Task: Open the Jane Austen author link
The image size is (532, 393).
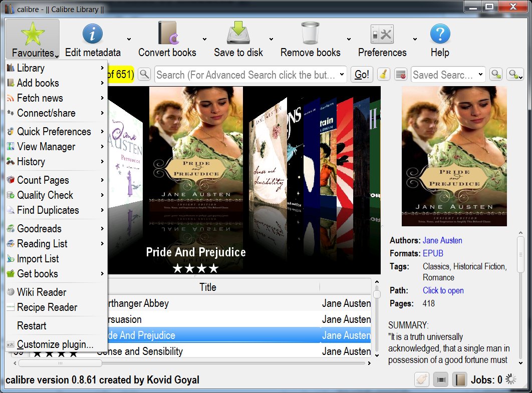Action: 442,240
